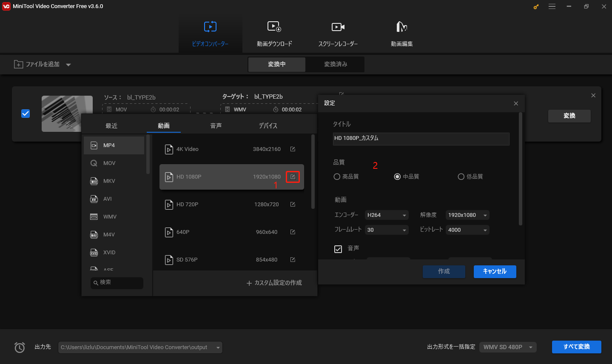
Task: Switch to the Recent (最近) tab
Action: pyautogui.click(x=111, y=125)
